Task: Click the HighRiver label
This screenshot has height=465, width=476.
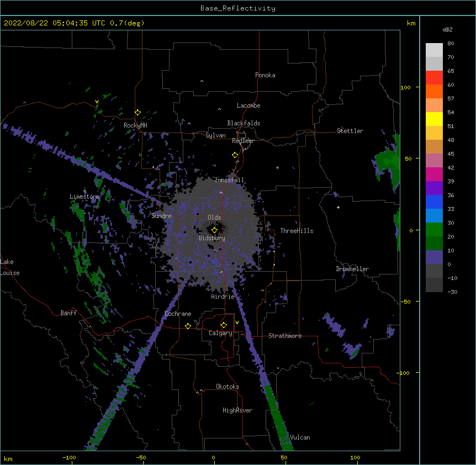Action: tap(237, 410)
